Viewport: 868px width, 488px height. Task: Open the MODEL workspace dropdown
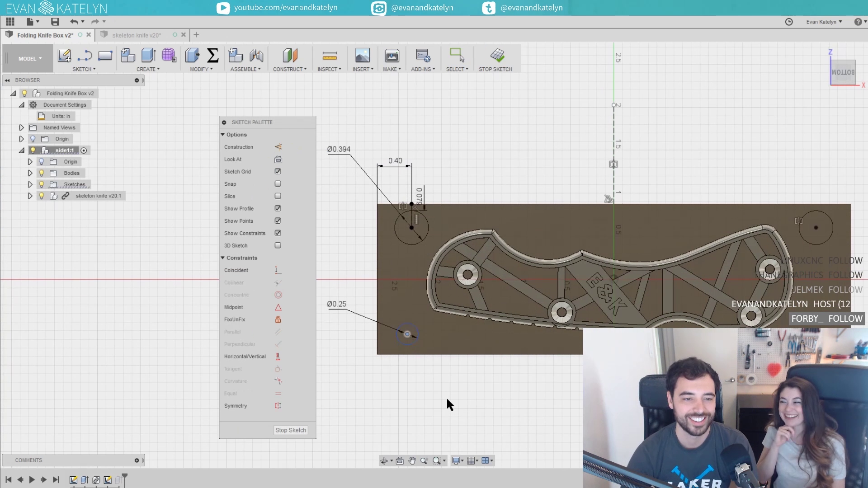(x=30, y=59)
